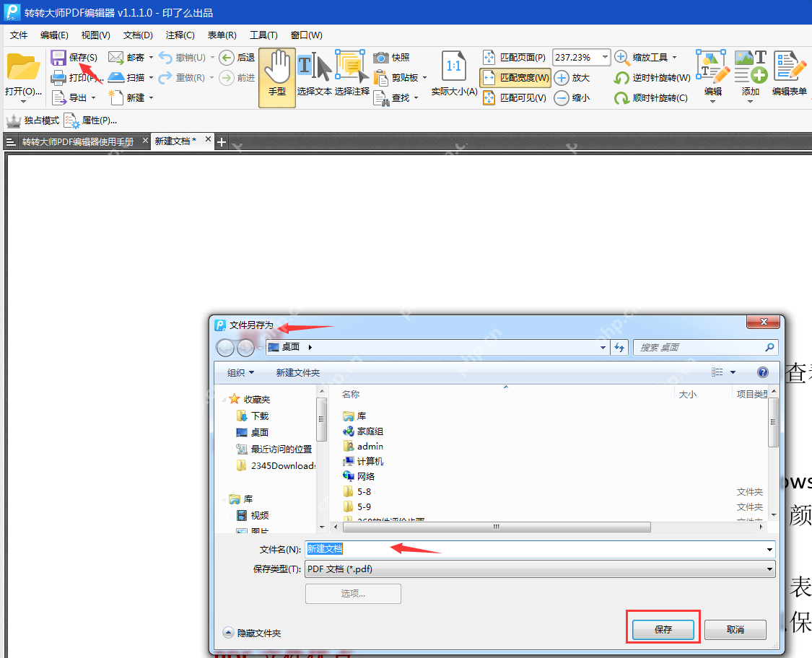This screenshot has height=658, width=812.
Task: Select 下载 in favorites sidebar
Action: (x=252, y=416)
